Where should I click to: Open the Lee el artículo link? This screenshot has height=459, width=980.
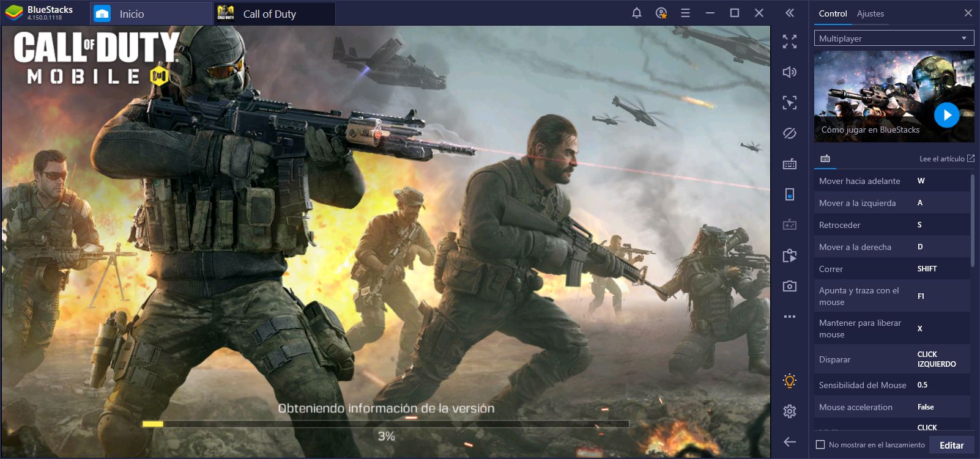[946, 159]
